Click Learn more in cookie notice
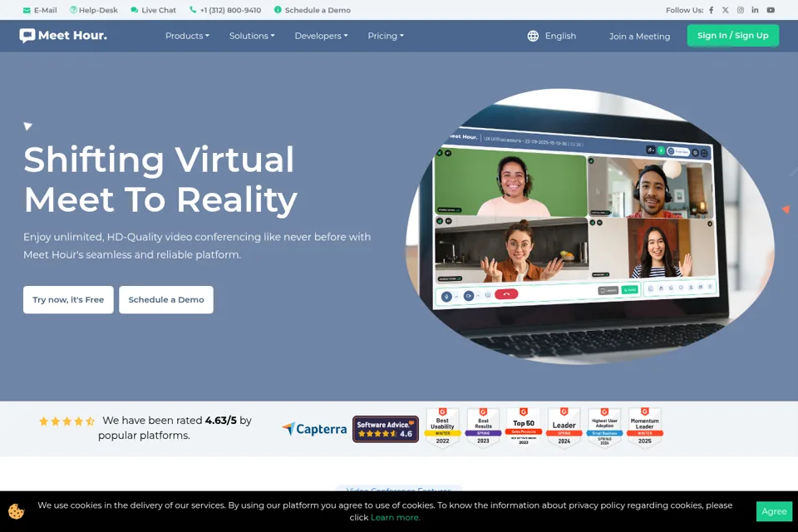This screenshot has width=798, height=532. (x=395, y=517)
